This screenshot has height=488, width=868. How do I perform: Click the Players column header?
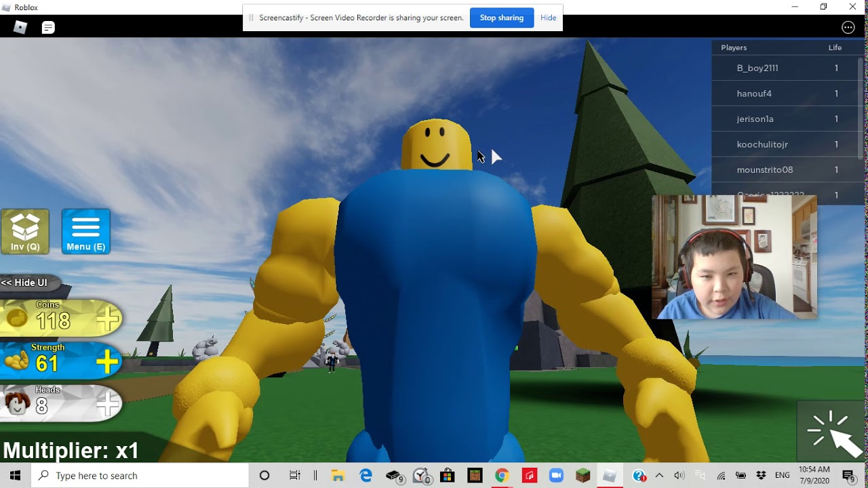tap(734, 47)
